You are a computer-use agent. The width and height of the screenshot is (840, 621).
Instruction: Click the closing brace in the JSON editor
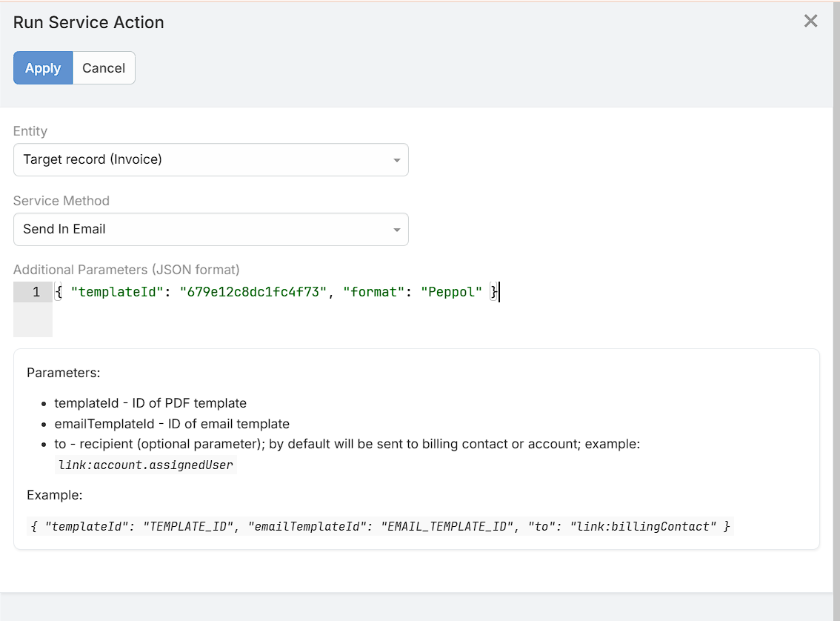click(493, 292)
